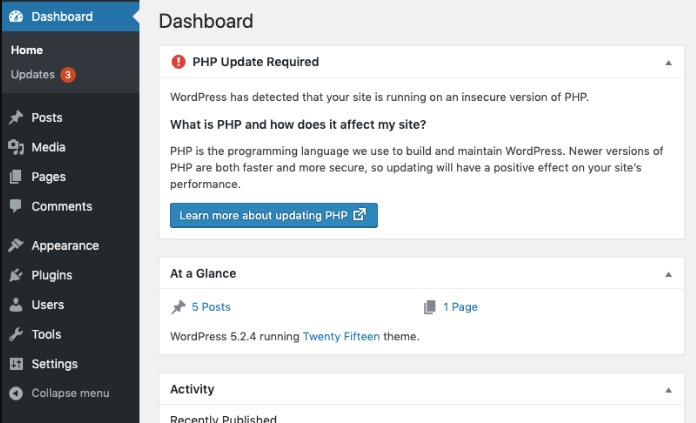Select Home in the Dashboard submenu
Image resolution: width=696 pixels, height=423 pixels.
click(x=27, y=50)
